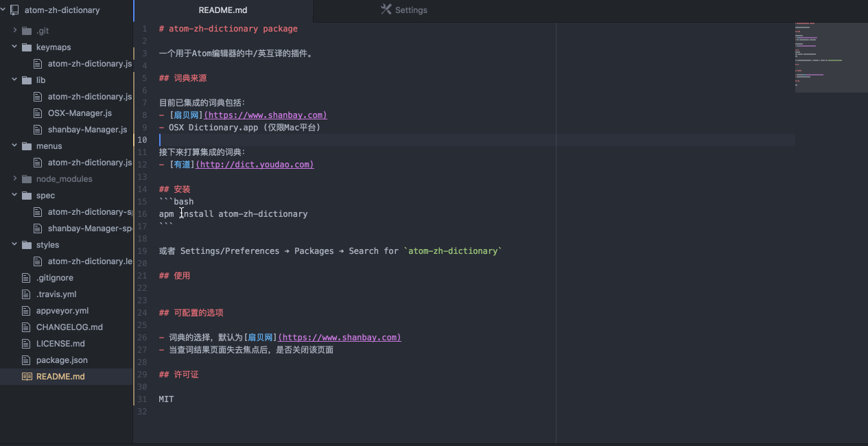Click the .git folder icon
The height and width of the screenshot is (446, 868).
(x=27, y=31)
